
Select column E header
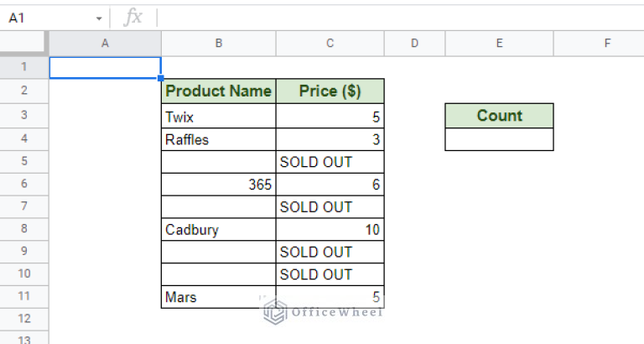point(500,43)
